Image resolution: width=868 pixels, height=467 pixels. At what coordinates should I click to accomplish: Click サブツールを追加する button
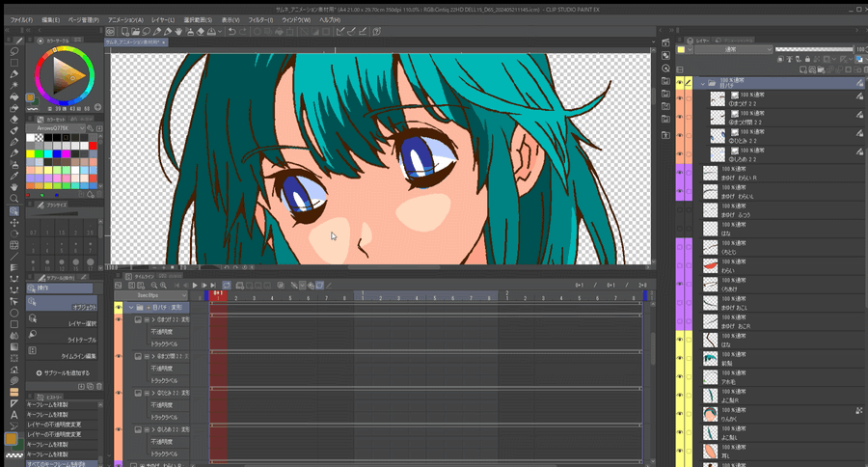pos(63,372)
